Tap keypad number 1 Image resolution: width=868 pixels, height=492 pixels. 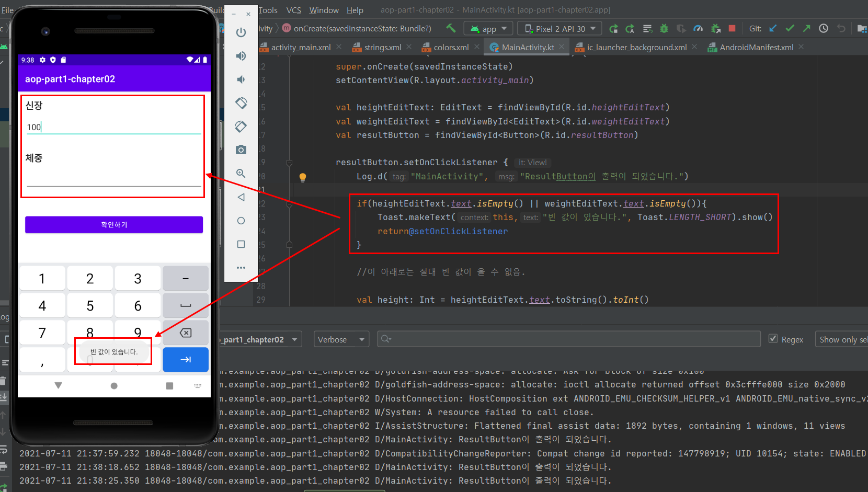click(x=42, y=279)
